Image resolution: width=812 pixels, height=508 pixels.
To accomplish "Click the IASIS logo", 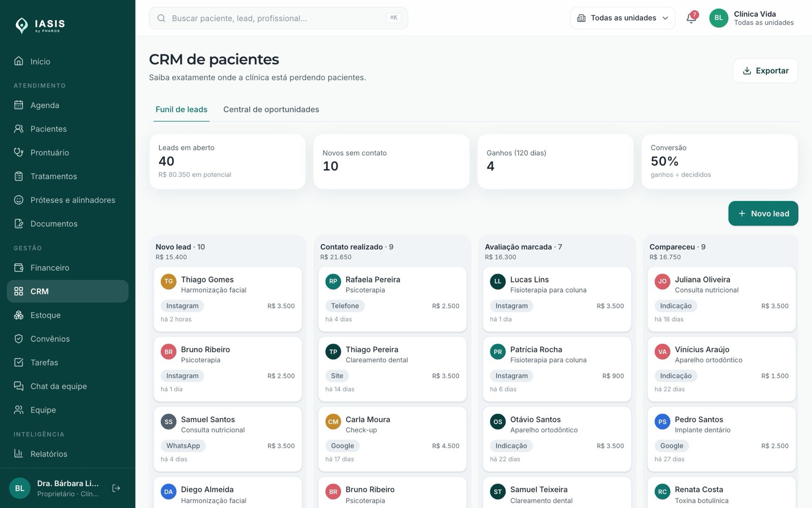I will point(41,25).
